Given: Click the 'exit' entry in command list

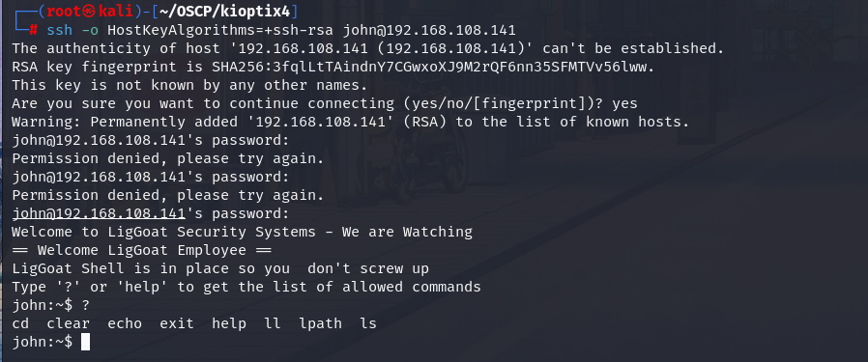Looking at the screenshot, I should (177, 323).
